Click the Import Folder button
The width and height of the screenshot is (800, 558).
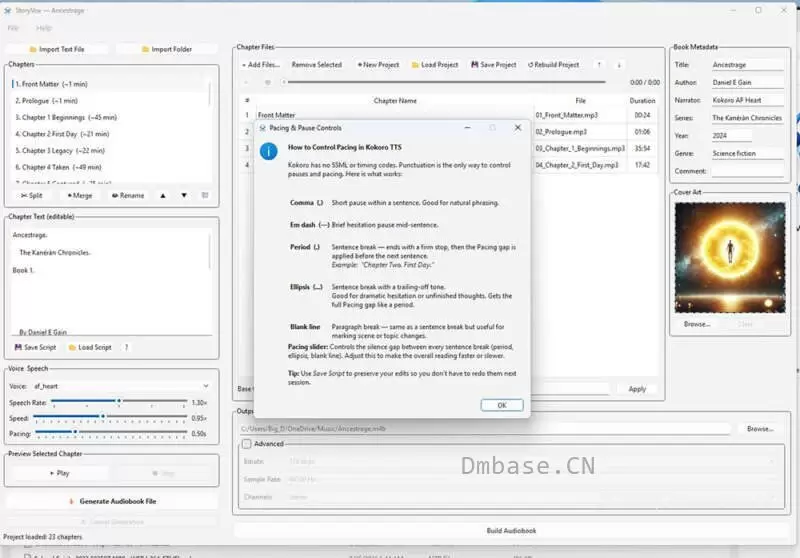pos(167,49)
